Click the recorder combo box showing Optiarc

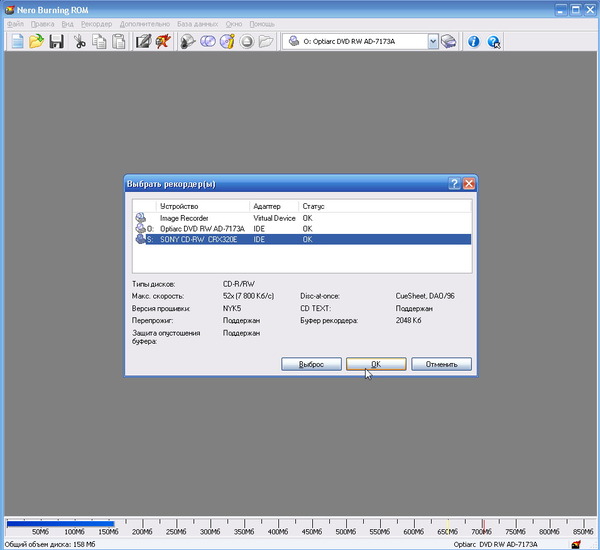point(360,41)
